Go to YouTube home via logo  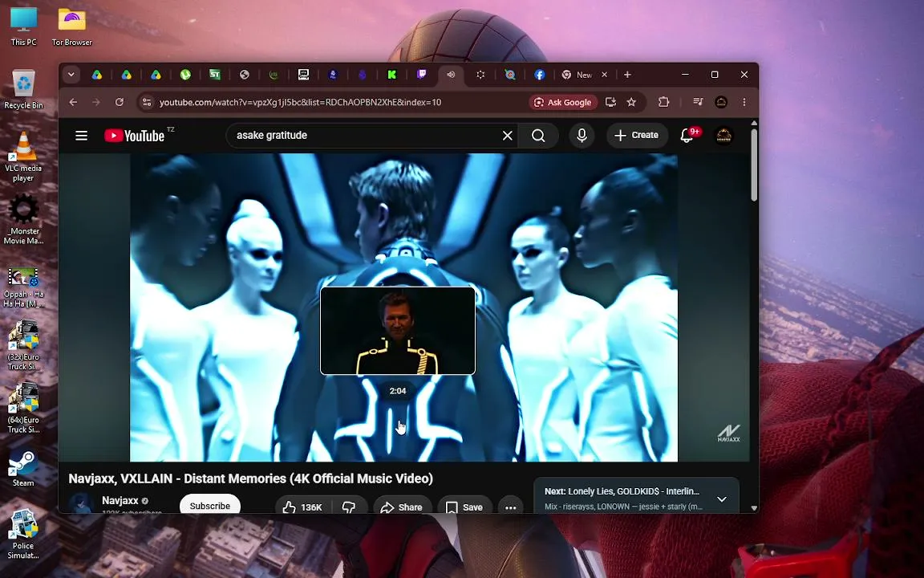(x=135, y=136)
